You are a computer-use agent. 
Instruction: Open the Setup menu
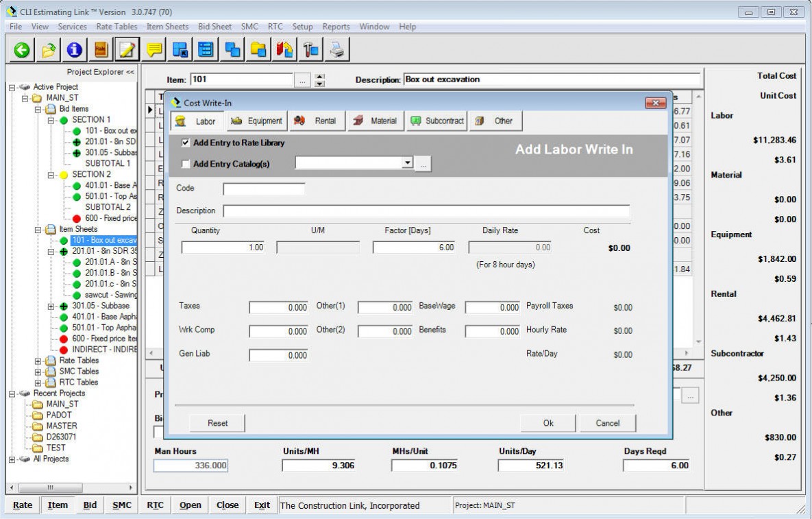pyautogui.click(x=302, y=27)
